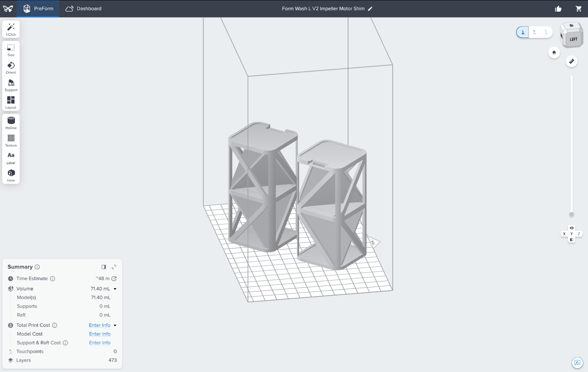Select the third support view mode

(546, 32)
